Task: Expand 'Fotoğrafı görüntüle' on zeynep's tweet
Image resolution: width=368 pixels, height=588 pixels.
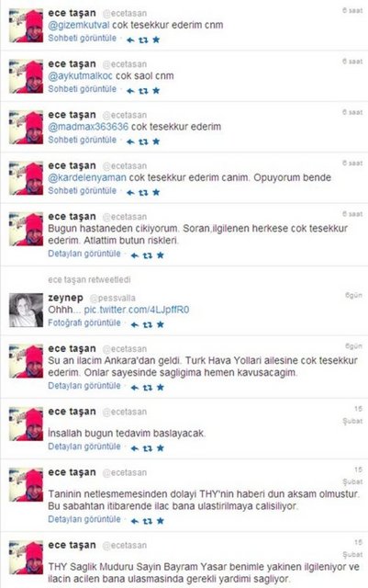Action: click(84, 322)
